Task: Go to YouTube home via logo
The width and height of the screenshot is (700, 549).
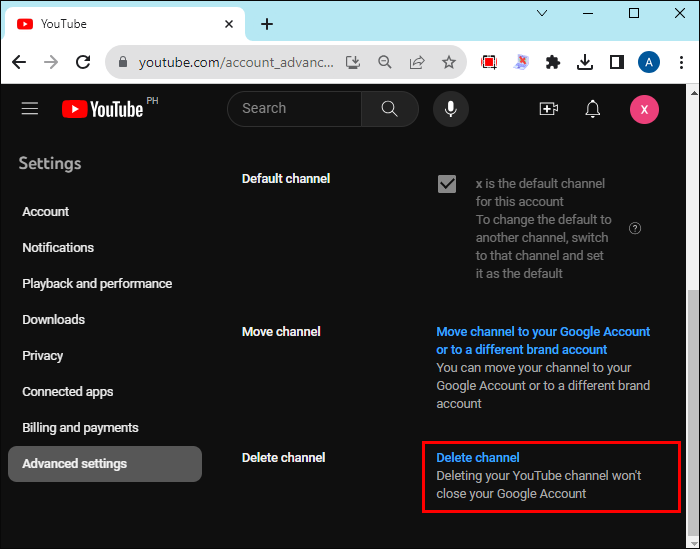Action: coord(103,109)
